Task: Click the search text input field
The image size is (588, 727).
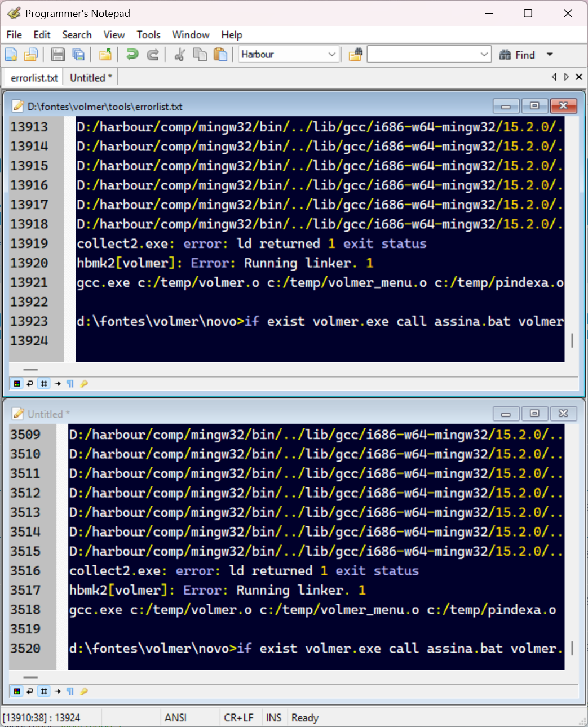Action: click(423, 55)
